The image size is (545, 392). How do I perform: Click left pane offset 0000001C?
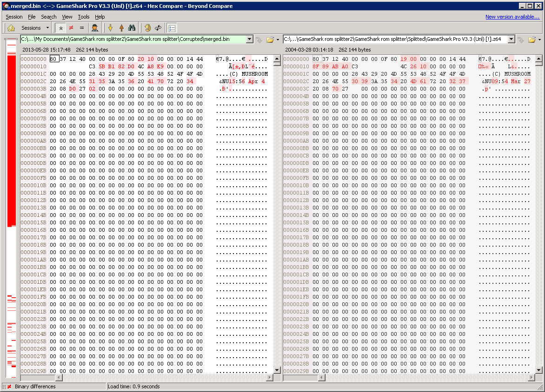click(x=33, y=74)
